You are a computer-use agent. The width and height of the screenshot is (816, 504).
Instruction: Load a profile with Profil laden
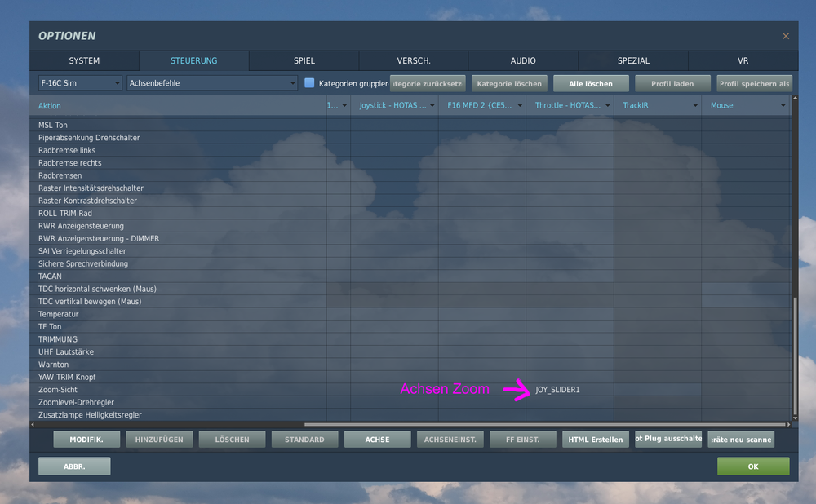[x=671, y=83]
